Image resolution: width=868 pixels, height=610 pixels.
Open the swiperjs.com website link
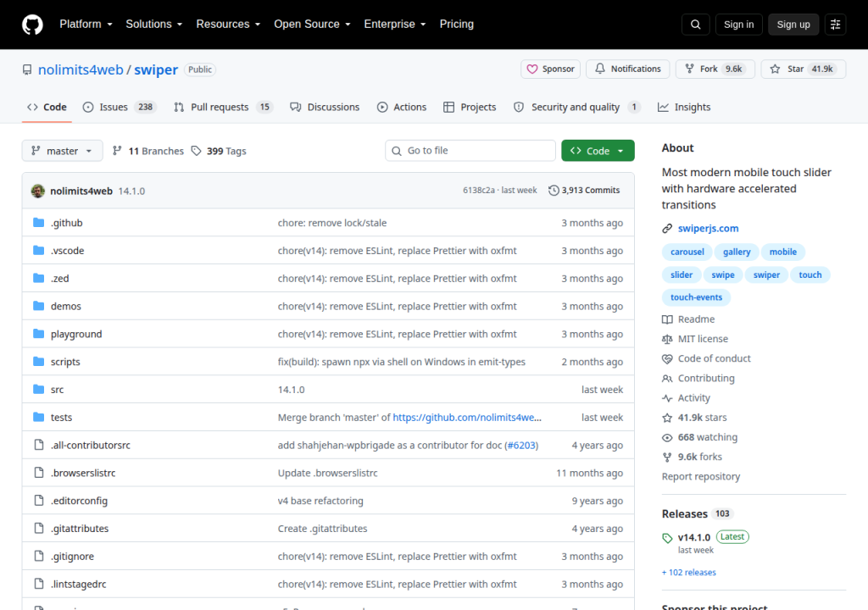click(x=708, y=229)
